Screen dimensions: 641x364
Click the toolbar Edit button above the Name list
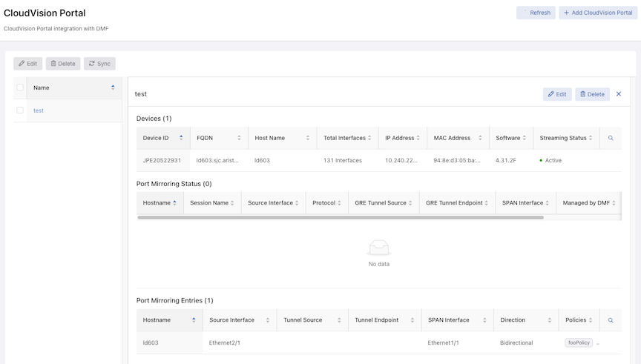[x=27, y=64]
